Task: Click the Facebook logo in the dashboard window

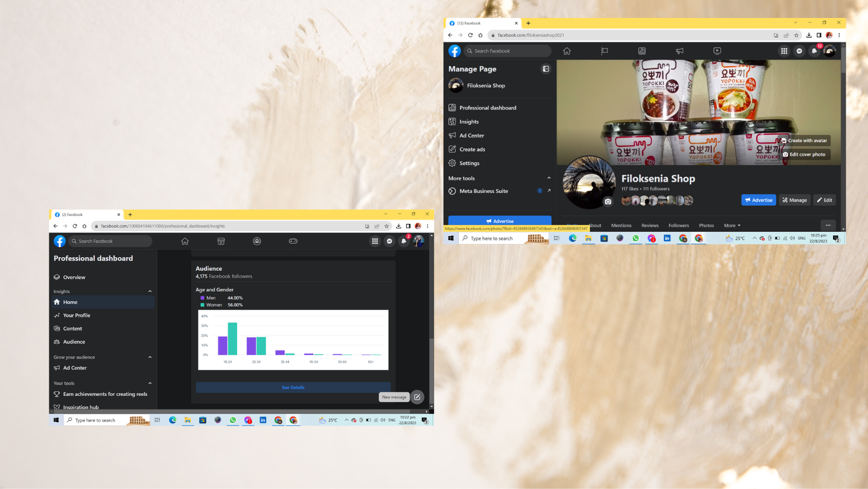Action: pyautogui.click(x=60, y=241)
